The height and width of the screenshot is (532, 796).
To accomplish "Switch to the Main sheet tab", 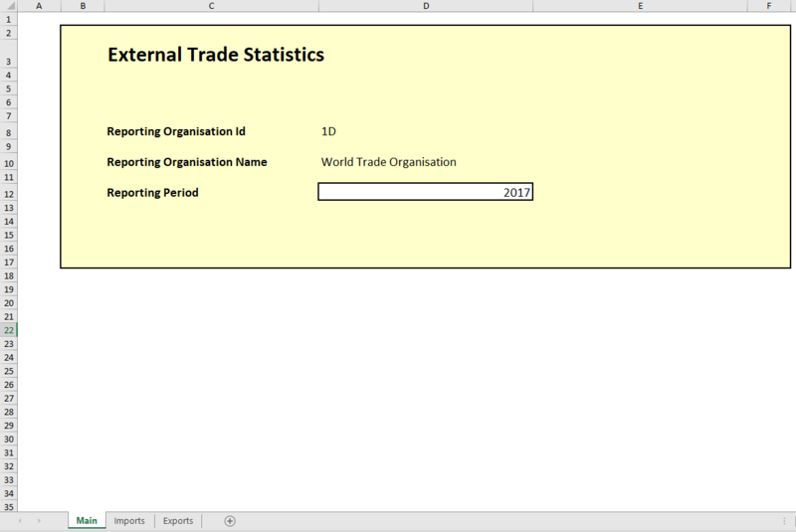I will tap(87, 521).
